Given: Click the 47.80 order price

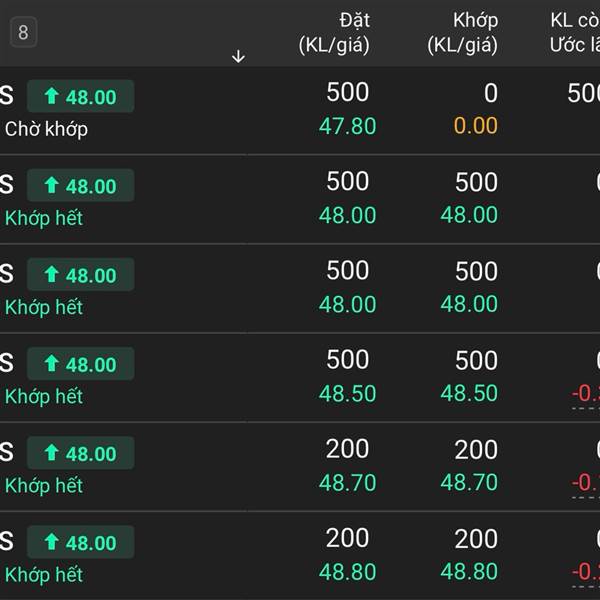Looking at the screenshot, I should pos(347,126).
